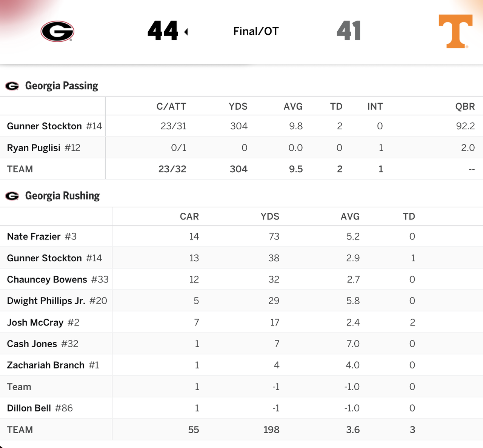Select Dillon Bell in the rushing table
Image resolution: width=483 pixels, height=448 pixels.
pyautogui.click(x=29, y=408)
